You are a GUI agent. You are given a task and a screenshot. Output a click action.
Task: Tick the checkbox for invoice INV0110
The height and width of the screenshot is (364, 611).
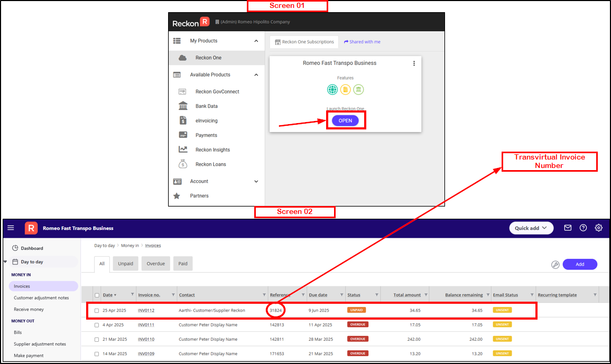pos(97,340)
